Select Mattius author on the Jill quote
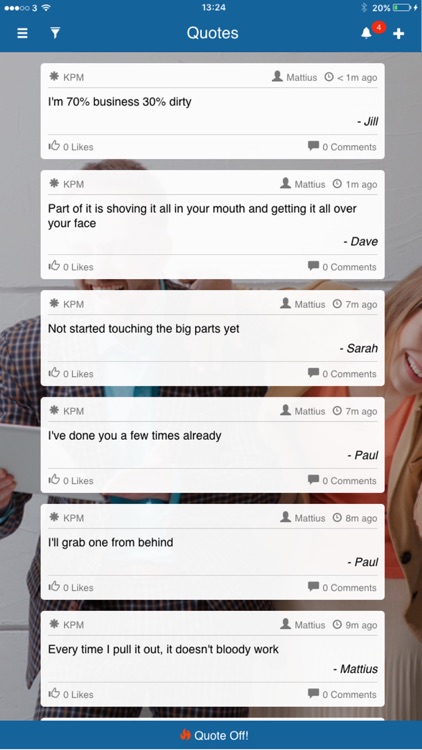 [301, 77]
